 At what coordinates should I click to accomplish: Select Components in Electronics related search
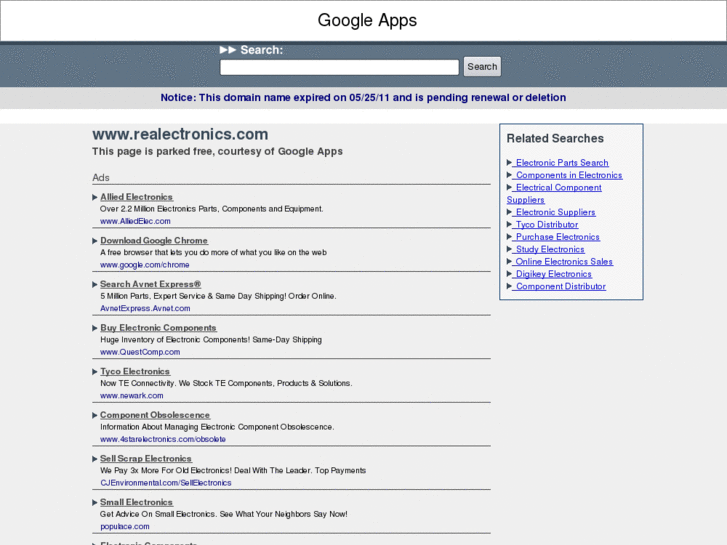pyautogui.click(x=569, y=175)
